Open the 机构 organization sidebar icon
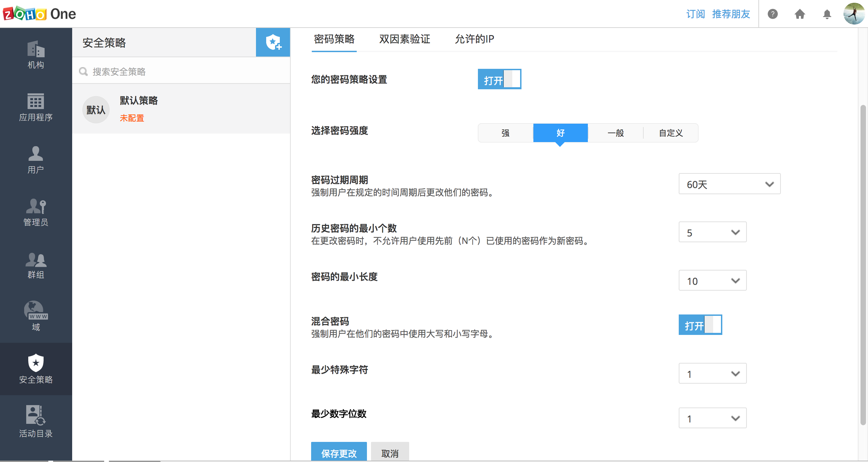The height and width of the screenshot is (462, 868). point(36,55)
